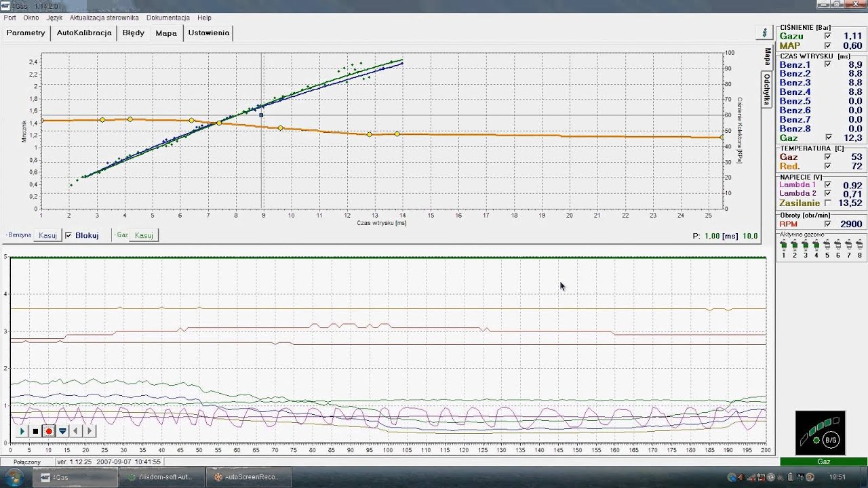The height and width of the screenshot is (488, 868).
Task: Toggle the Gaz injection time checkbox
Action: click(x=827, y=138)
